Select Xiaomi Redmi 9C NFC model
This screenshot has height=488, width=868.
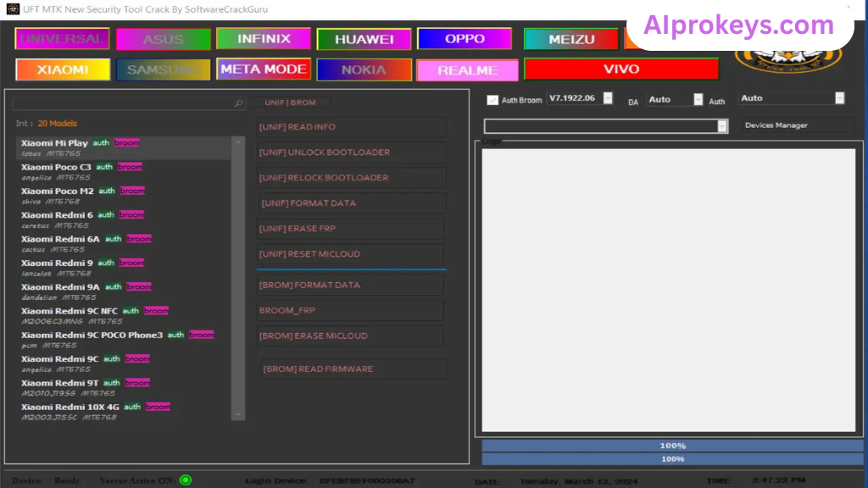coord(123,316)
